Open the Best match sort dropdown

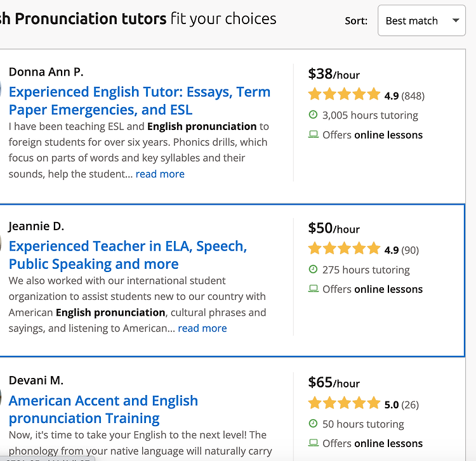click(421, 20)
